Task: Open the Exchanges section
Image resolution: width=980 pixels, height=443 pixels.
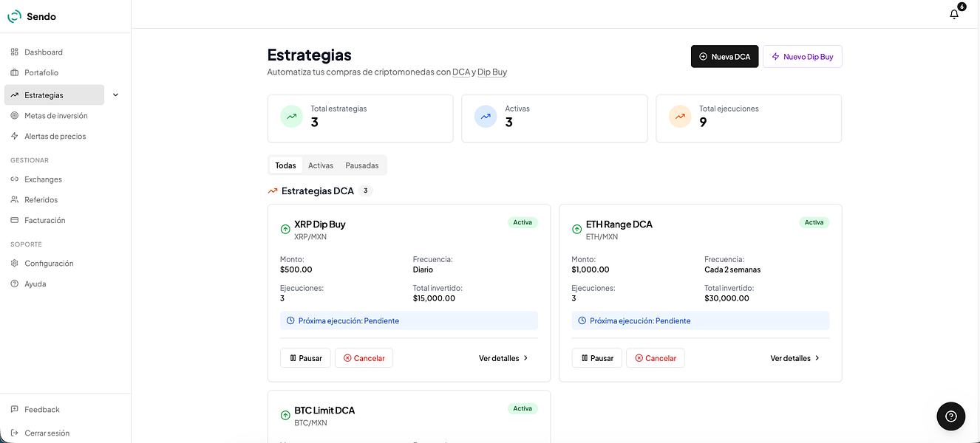Action: tap(44, 179)
